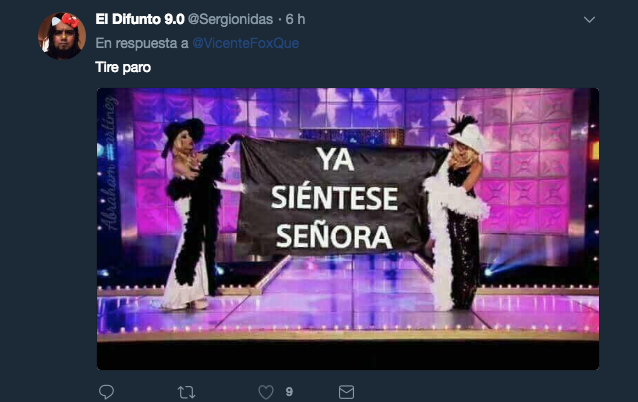Click the YA SIÉNTESE SEÑORA banner text
The height and width of the screenshot is (402, 638).
[334, 198]
